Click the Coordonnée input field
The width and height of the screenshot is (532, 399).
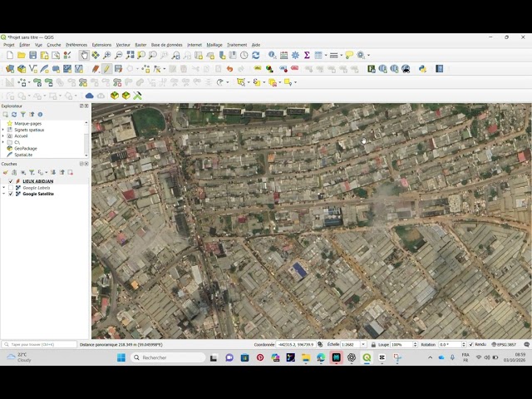(x=296, y=344)
